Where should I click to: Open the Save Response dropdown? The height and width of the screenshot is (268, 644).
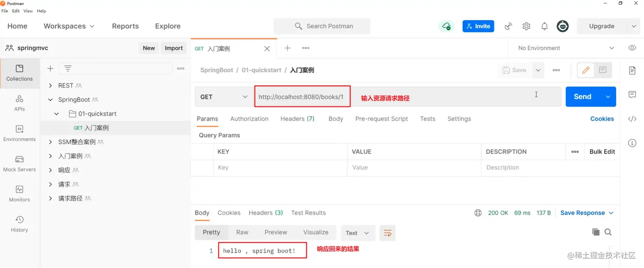point(587,213)
